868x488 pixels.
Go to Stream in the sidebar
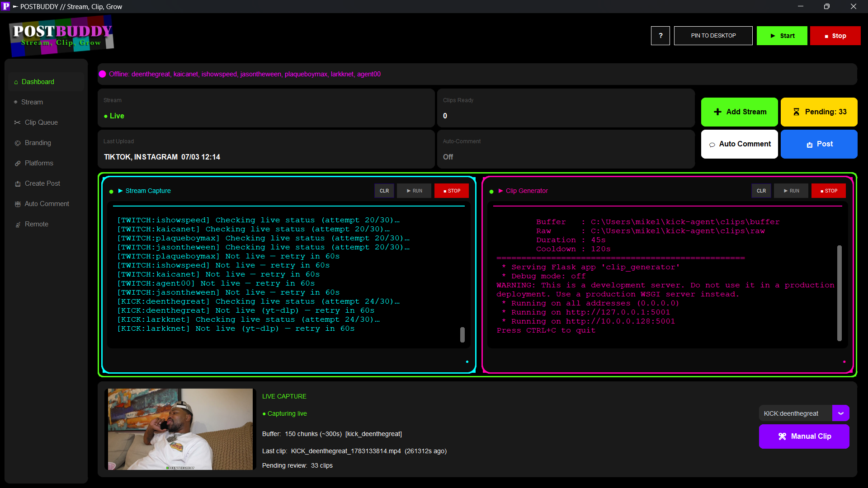(x=46, y=102)
